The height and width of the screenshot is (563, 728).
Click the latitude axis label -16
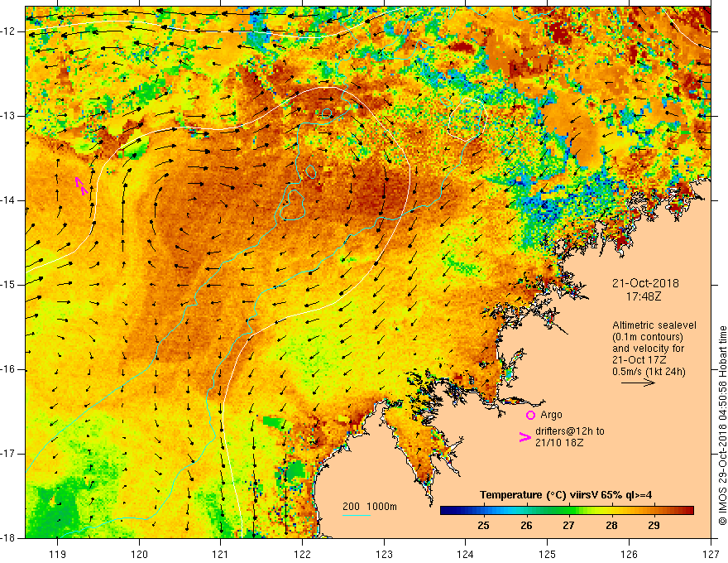point(9,369)
